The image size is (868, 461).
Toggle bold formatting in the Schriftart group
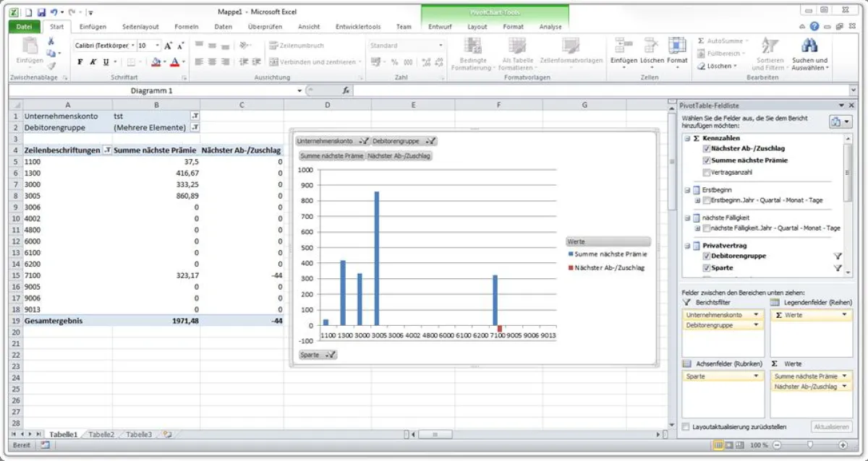[x=81, y=62]
